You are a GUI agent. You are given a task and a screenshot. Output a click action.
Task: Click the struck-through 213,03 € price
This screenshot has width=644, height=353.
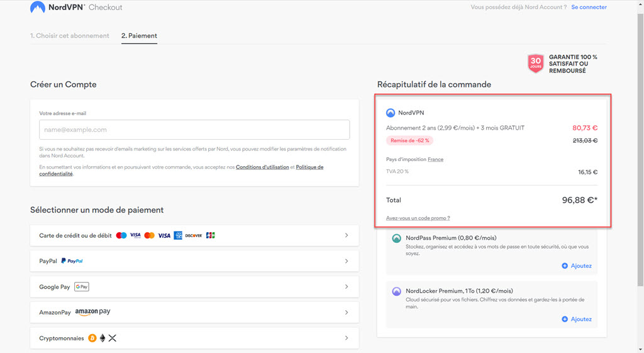tap(585, 140)
